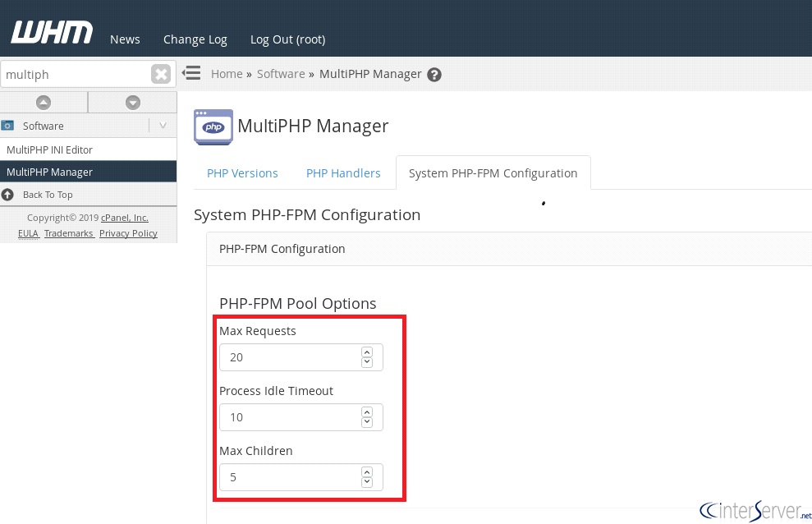Click the WHM logo

click(x=52, y=32)
